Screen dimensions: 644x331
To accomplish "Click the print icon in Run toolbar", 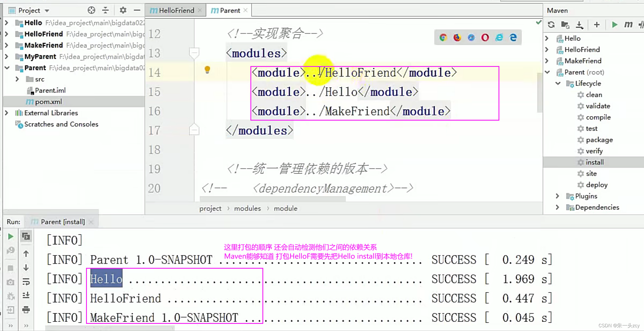I will click(x=26, y=310).
